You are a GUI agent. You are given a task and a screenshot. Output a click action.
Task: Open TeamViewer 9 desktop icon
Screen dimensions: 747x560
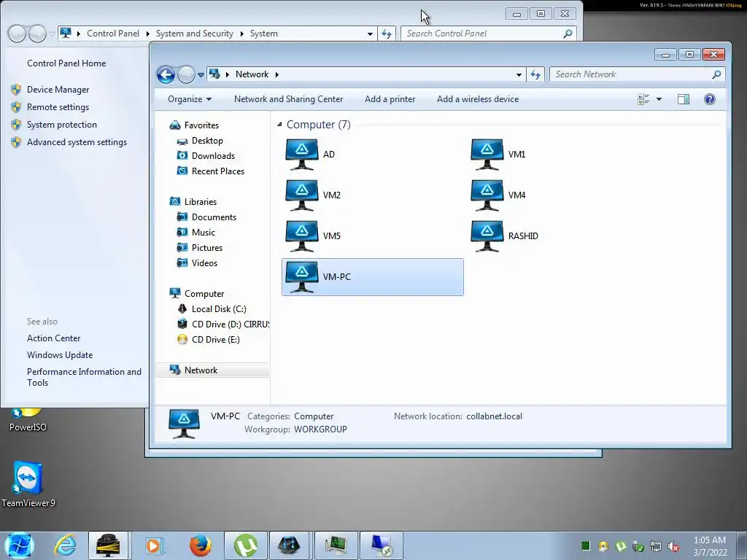(x=28, y=483)
